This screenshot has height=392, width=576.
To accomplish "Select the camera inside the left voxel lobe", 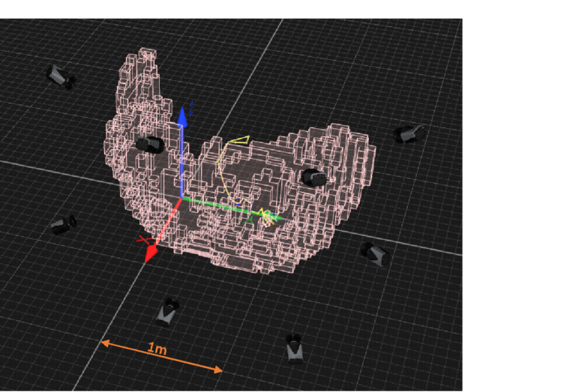I will click(150, 145).
